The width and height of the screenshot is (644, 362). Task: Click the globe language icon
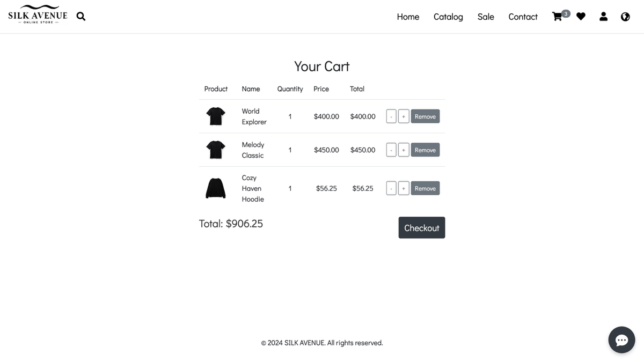(625, 17)
